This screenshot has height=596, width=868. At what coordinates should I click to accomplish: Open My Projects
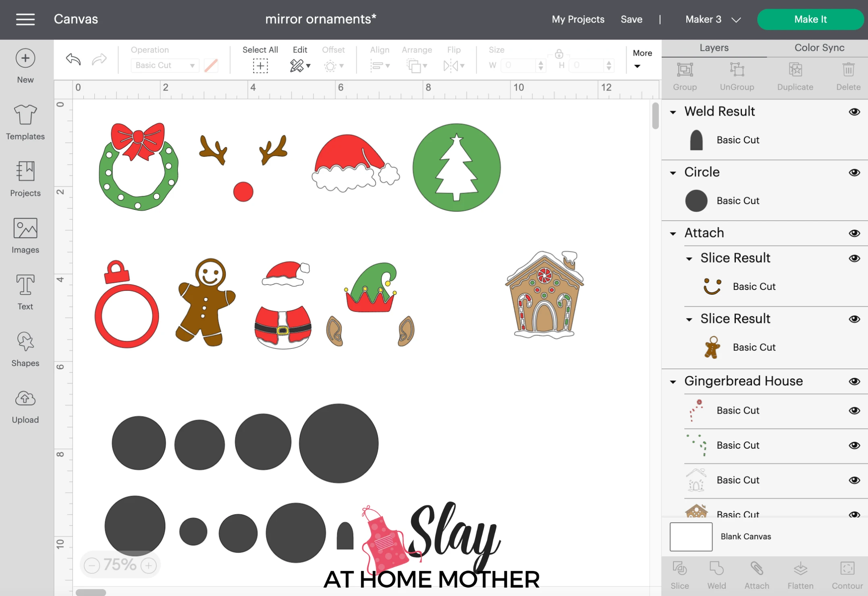point(578,19)
